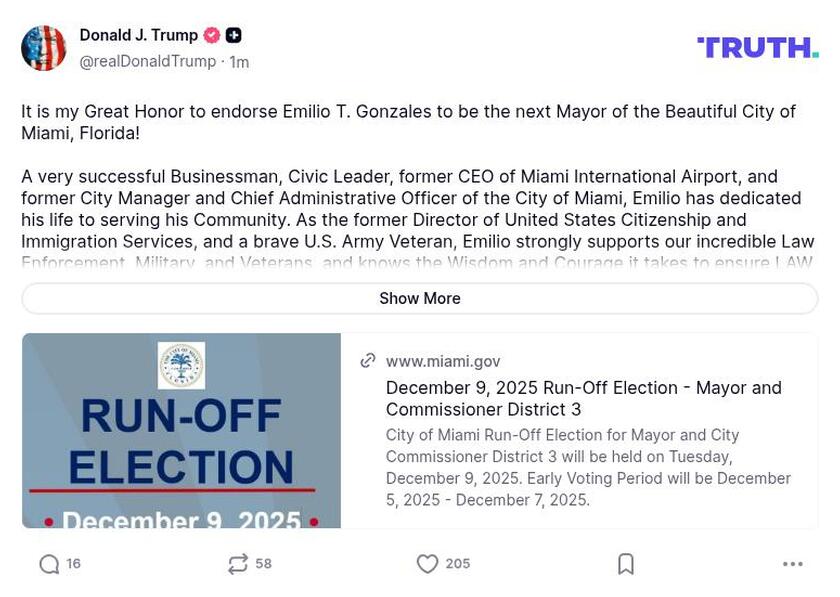Bookmark this post
The image size is (840, 597).
[625, 564]
